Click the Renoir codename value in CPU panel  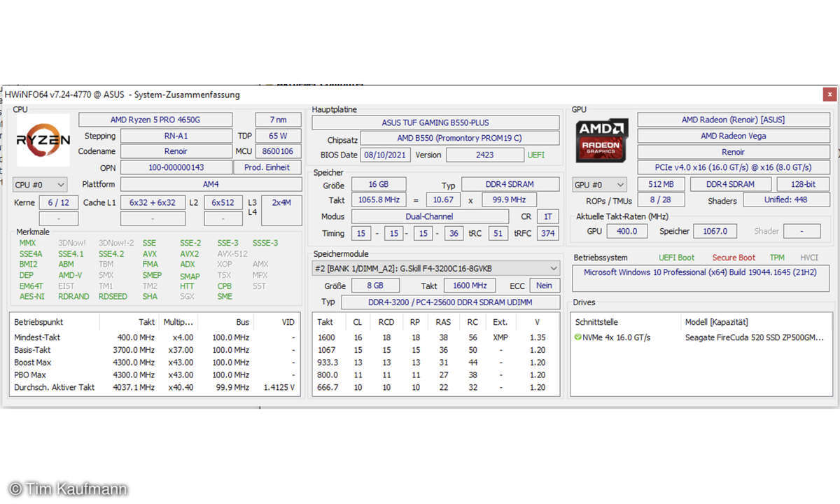click(x=176, y=151)
